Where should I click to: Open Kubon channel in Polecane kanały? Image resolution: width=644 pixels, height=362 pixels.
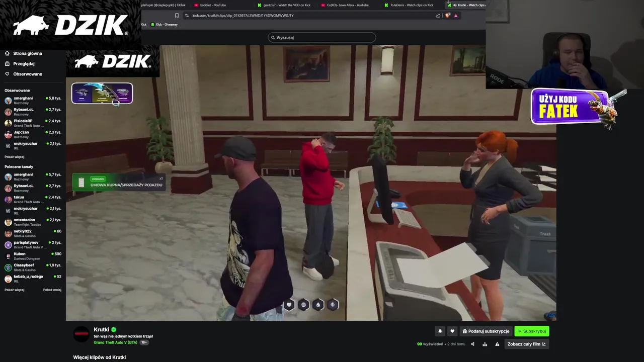pyautogui.click(x=33, y=256)
